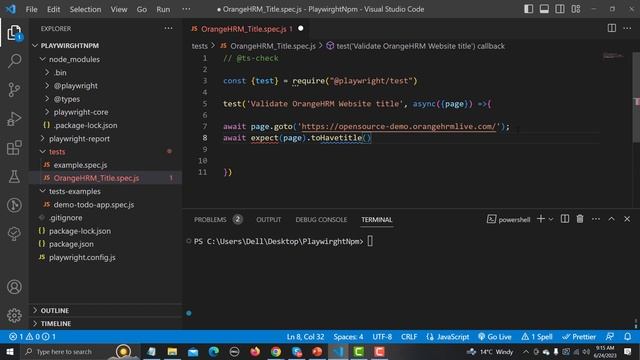Image resolution: width=640 pixels, height=360 pixels.
Task: Click the new terminal plus icon
Action: 540,219
